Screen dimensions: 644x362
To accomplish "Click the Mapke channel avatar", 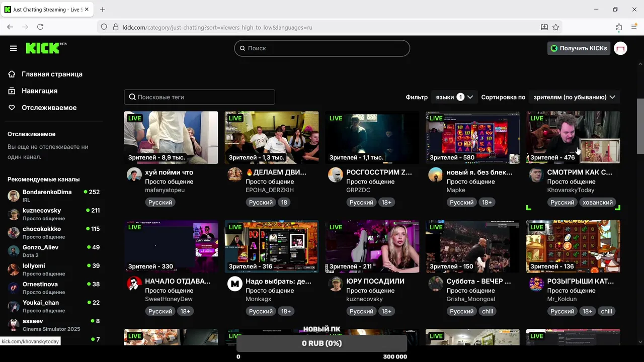I will 436,174.
